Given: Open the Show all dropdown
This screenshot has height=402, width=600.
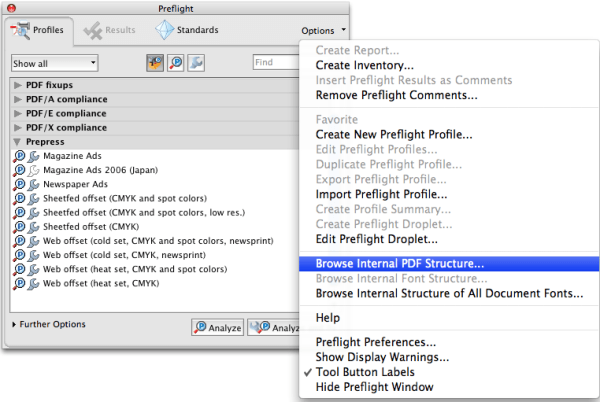Looking at the screenshot, I should [x=54, y=63].
